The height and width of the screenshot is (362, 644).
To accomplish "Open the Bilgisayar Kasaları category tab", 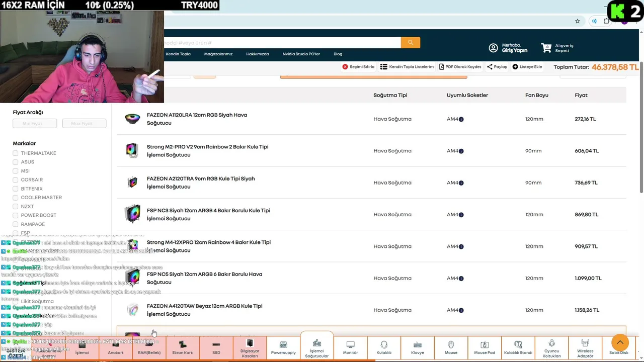I will (250, 348).
